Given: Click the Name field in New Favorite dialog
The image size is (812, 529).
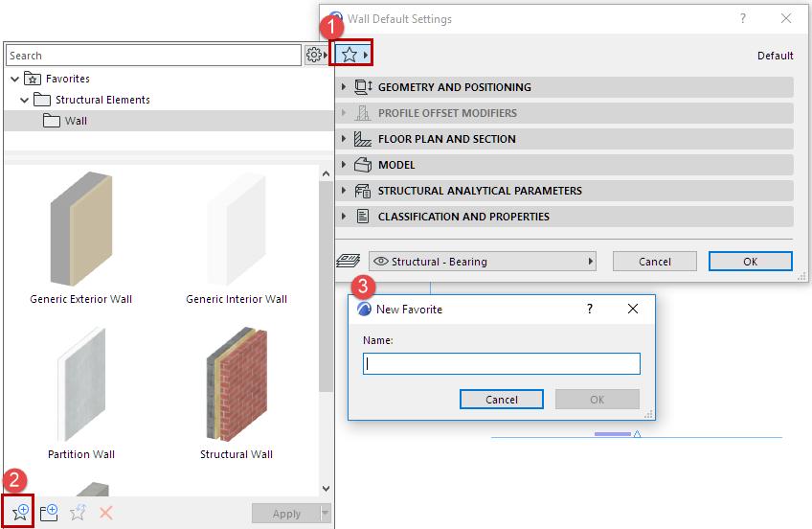Looking at the screenshot, I should coord(502,364).
